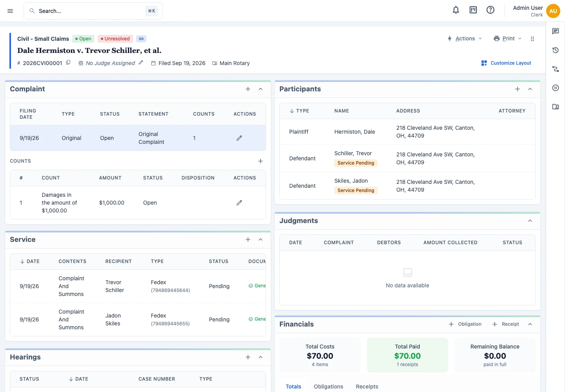Open generated document for Trevor Schiller service
This screenshot has width=565, height=392.
point(257,286)
